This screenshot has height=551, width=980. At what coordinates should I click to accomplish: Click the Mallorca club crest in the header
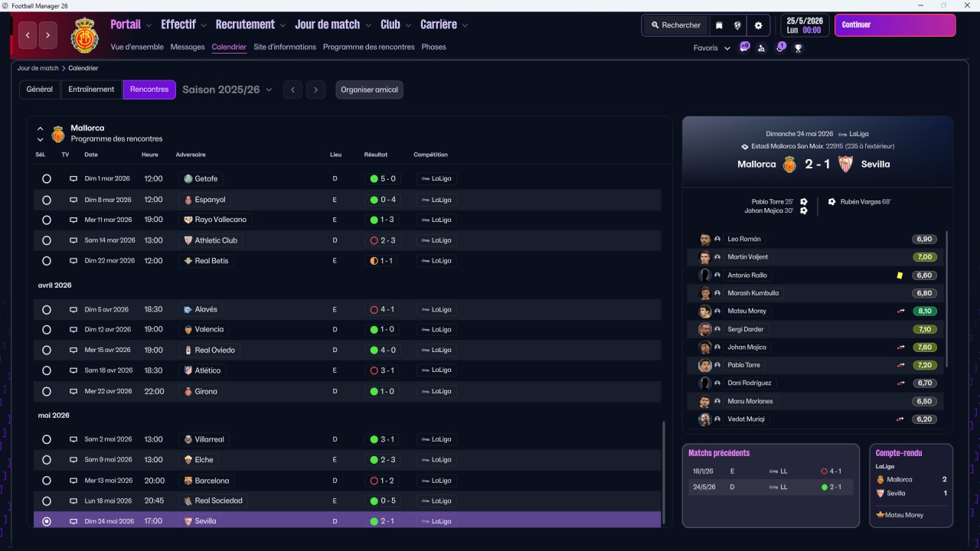point(85,35)
